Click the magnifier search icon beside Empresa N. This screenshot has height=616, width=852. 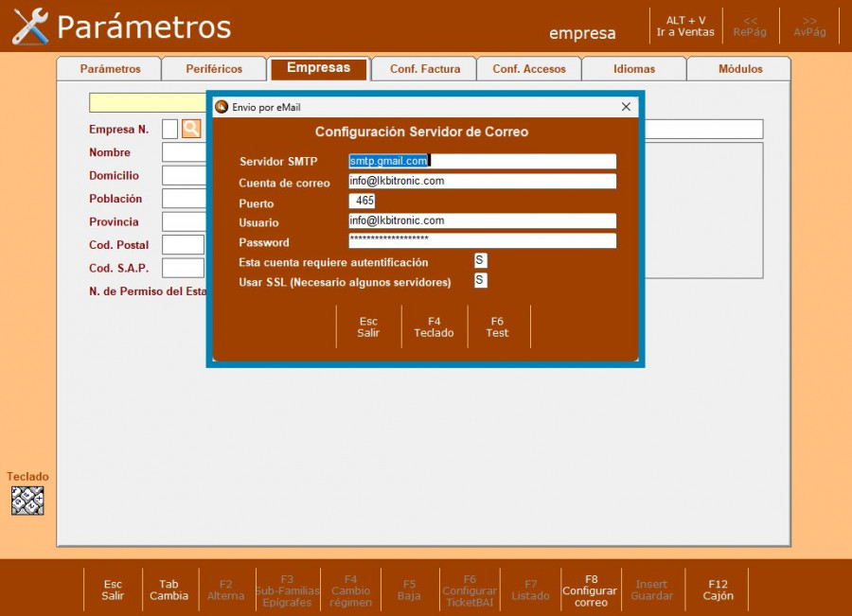(191, 129)
